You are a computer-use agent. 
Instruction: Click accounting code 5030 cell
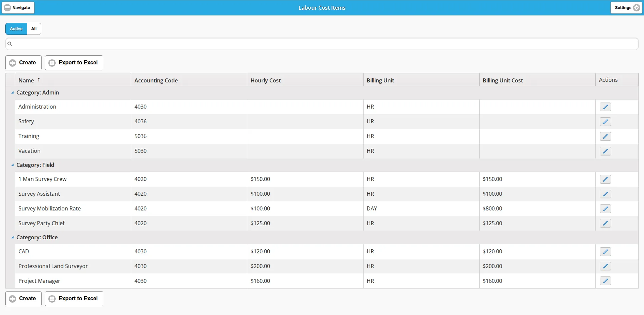pyautogui.click(x=189, y=151)
